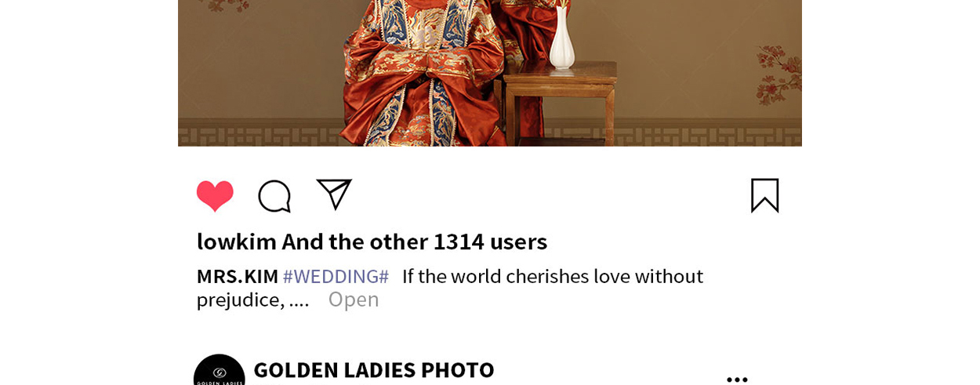980x385 pixels.
Task: Follow the #WEDDING# hashtag link
Action: click(x=336, y=276)
